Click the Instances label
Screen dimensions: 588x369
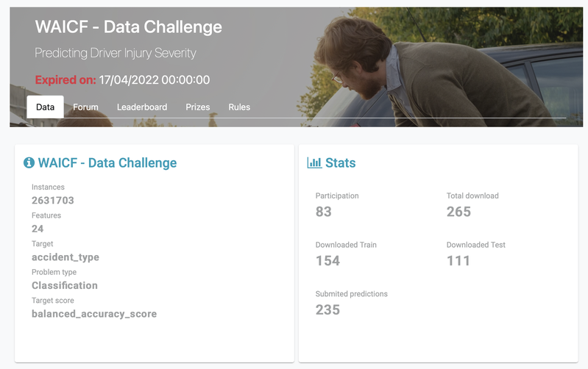point(48,187)
